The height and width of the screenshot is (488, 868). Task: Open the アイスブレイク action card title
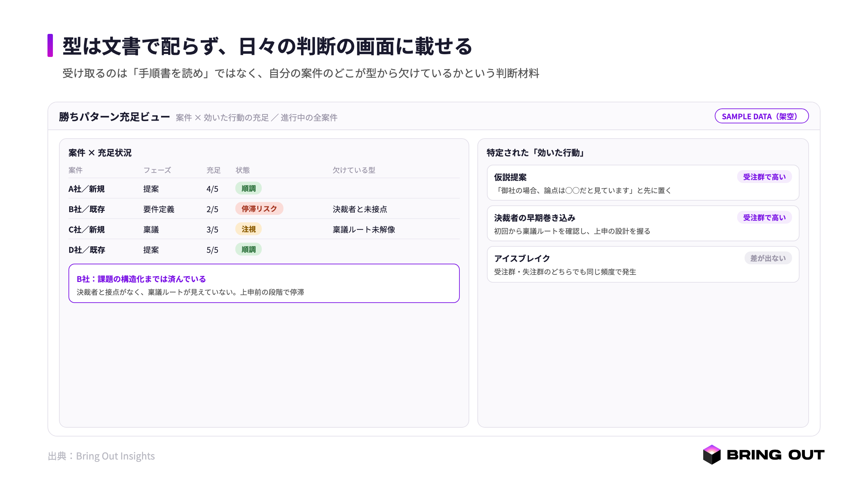(x=522, y=259)
